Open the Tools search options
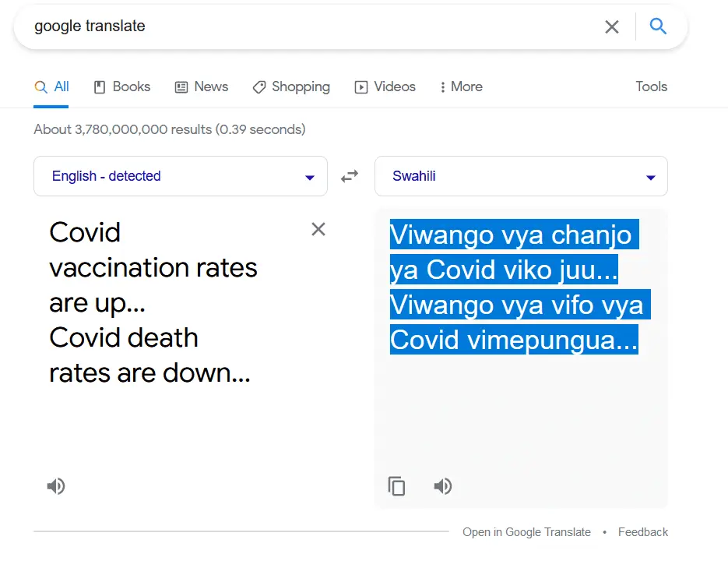This screenshot has height=568, width=728. point(651,87)
